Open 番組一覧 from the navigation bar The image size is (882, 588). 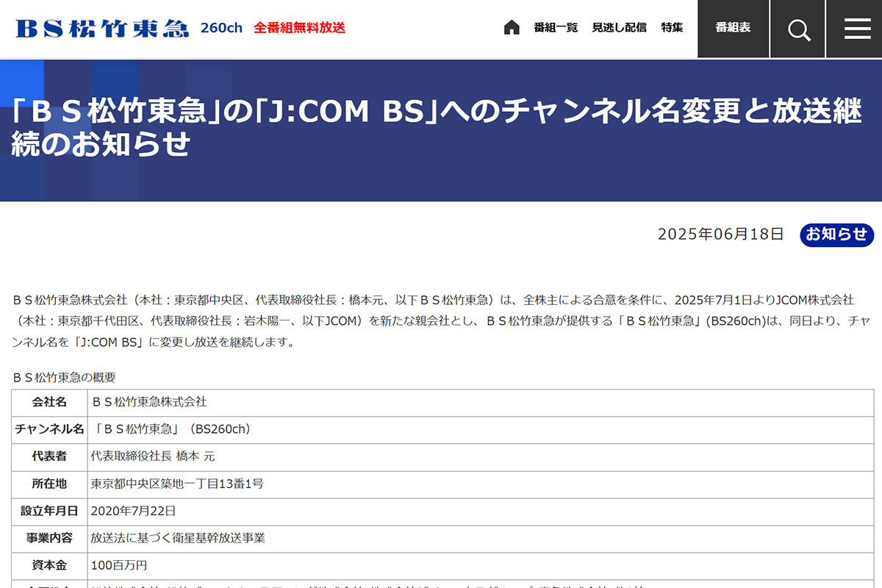point(555,27)
